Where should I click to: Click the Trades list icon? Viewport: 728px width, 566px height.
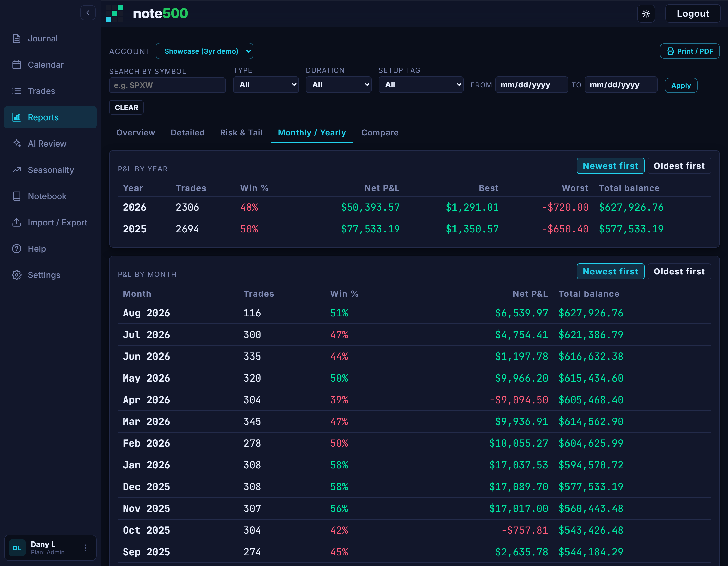(17, 91)
